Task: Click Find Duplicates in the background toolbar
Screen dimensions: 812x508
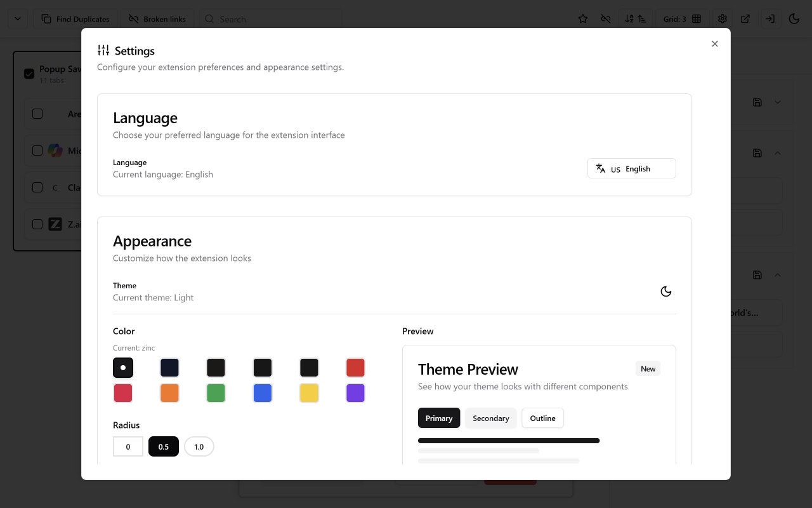Action: pyautogui.click(x=75, y=19)
